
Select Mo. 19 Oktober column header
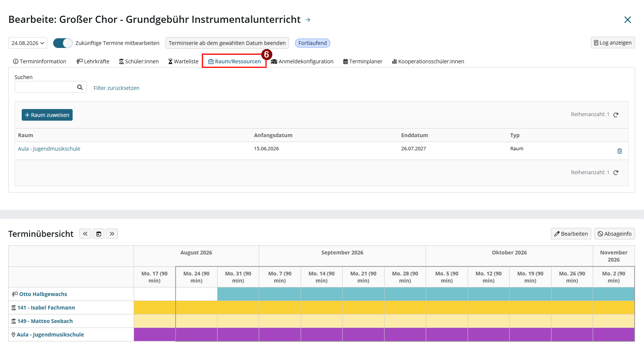pos(530,277)
